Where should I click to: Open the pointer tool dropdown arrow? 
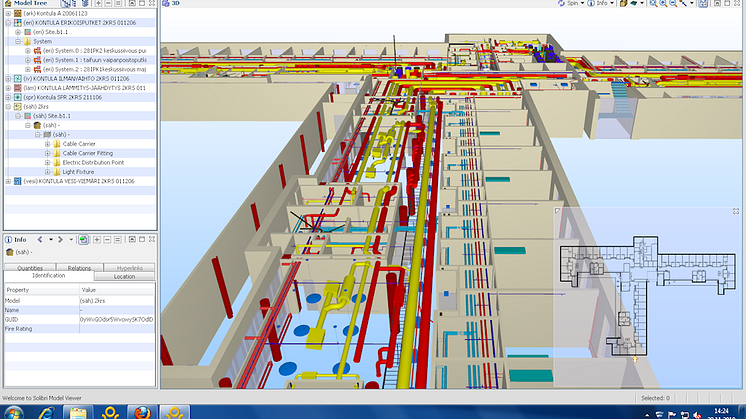[692, 3]
